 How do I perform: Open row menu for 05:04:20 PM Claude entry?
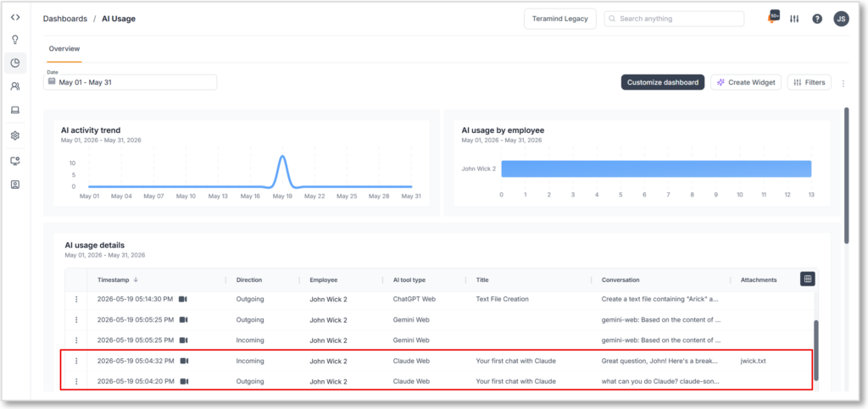[76, 381]
